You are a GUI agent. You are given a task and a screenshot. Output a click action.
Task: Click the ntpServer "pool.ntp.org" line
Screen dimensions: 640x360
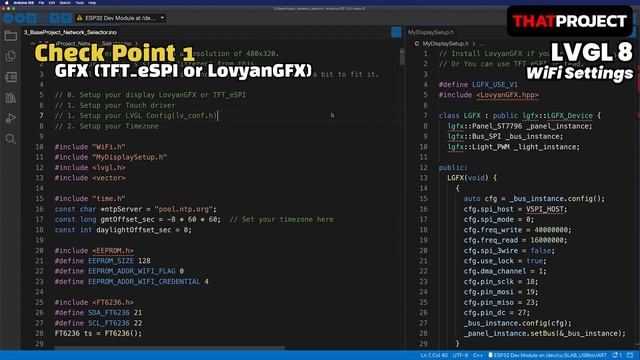click(136, 209)
